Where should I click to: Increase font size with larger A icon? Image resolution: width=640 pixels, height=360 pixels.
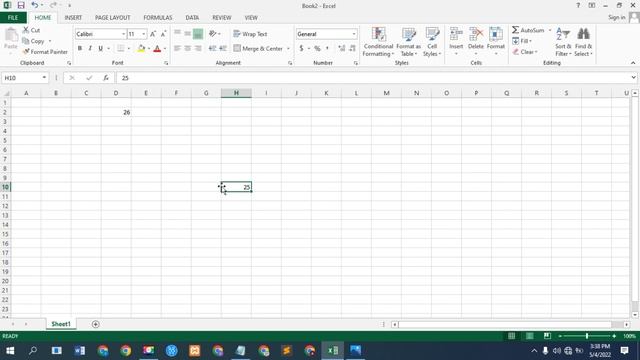click(x=153, y=34)
